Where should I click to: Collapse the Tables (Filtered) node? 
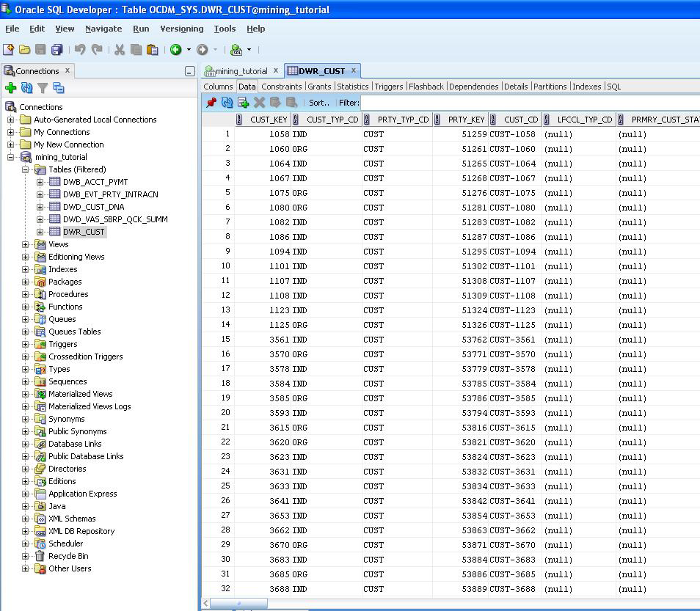point(26,169)
